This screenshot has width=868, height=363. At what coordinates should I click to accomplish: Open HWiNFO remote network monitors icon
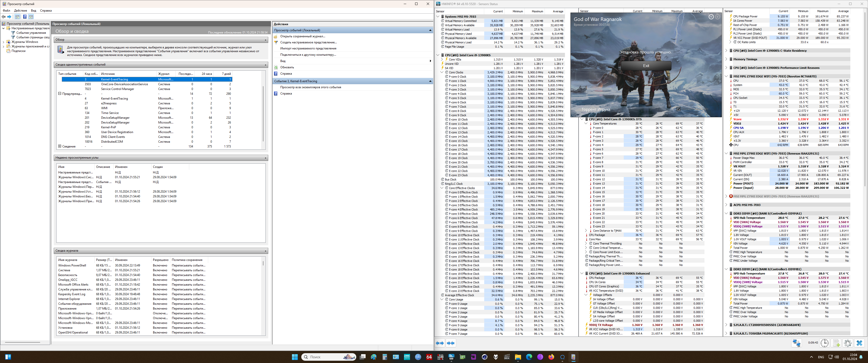tap(796, 343)
